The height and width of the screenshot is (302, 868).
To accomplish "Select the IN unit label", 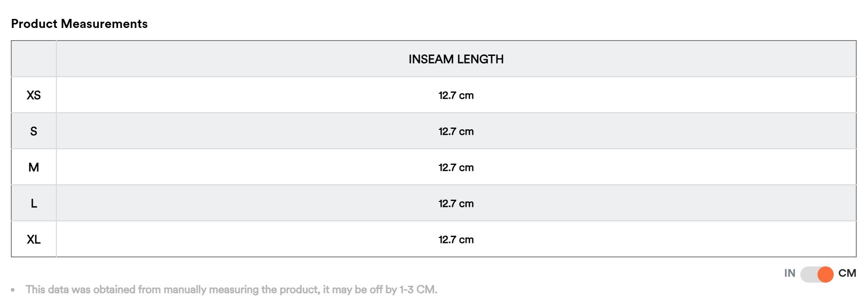I will click(x=790, y=273).
